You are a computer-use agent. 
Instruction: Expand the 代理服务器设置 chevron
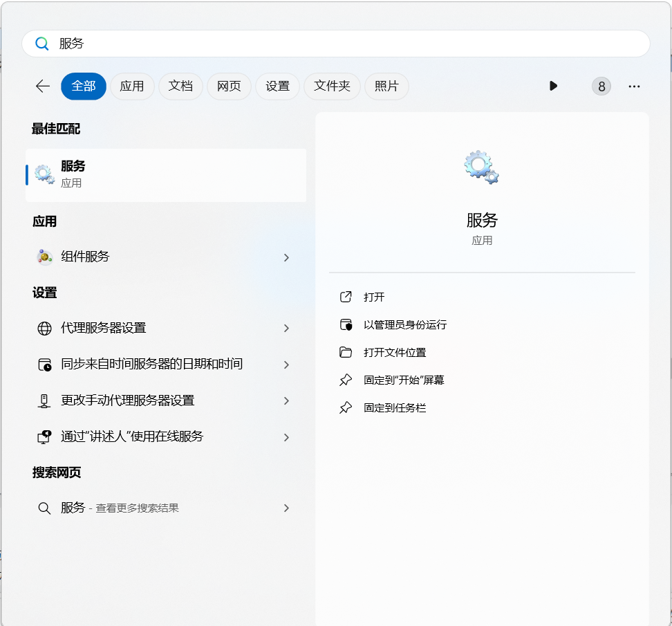click(286, 329)
